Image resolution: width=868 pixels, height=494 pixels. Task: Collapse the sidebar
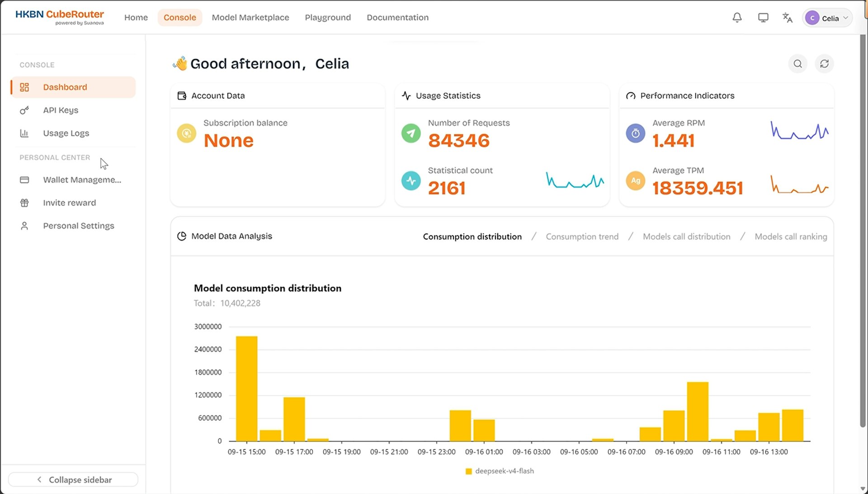click(x=73, y=480)
